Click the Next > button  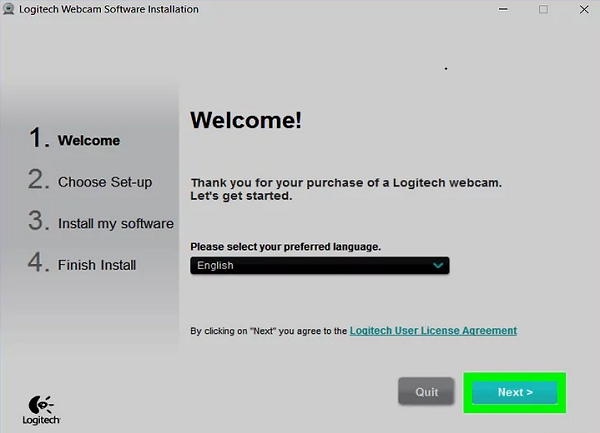[515, 392]
